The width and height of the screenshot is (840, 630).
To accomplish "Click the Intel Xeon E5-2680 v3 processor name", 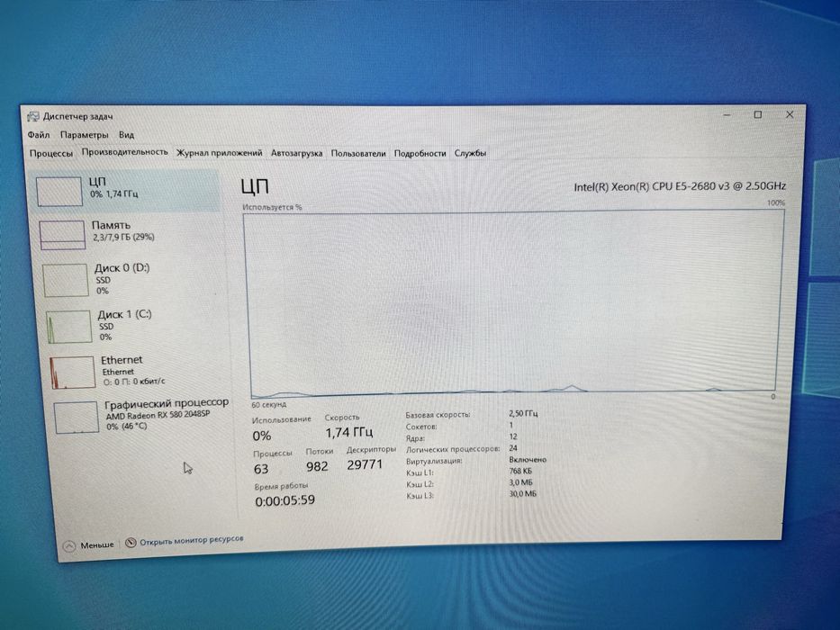I will pyautogui.click(x=680, y=186).
